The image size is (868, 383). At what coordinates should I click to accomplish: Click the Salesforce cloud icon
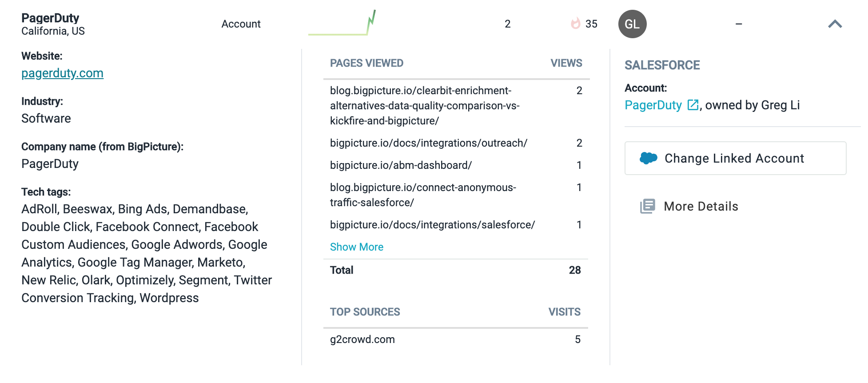(x=649, y=158)
